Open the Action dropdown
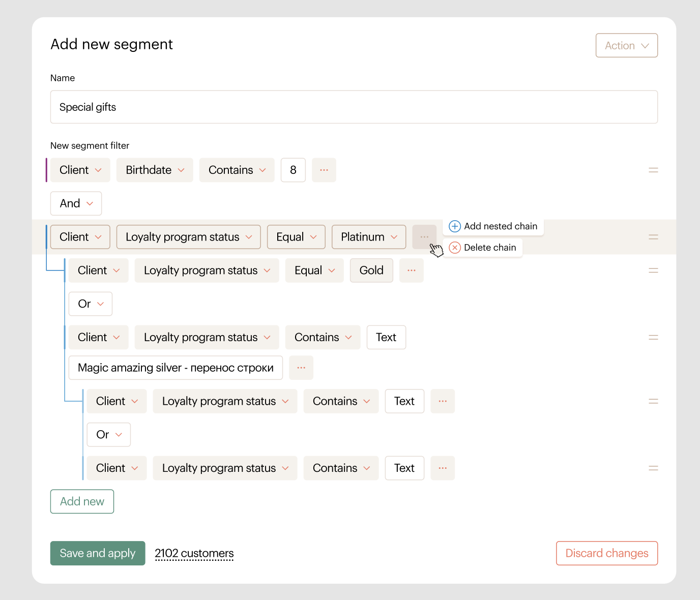 626,46
